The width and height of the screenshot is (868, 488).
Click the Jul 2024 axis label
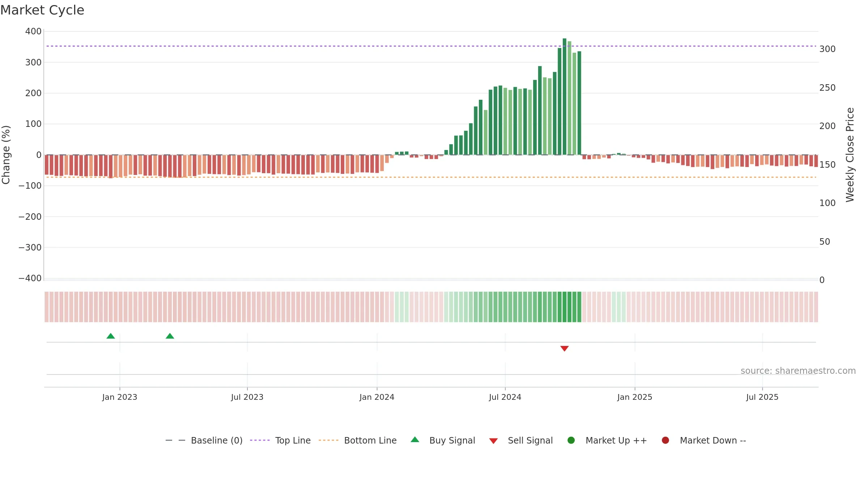coord(505,397)
